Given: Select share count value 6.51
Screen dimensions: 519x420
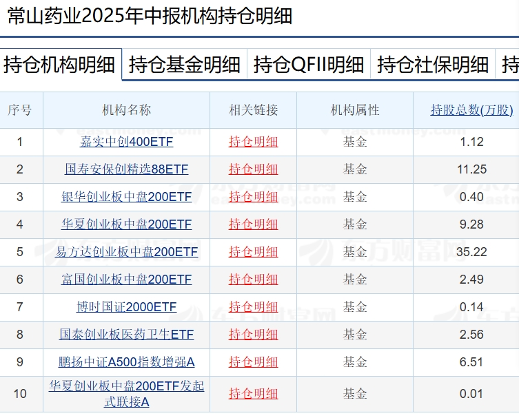Looking at the screenshot, I should (471, 361).
